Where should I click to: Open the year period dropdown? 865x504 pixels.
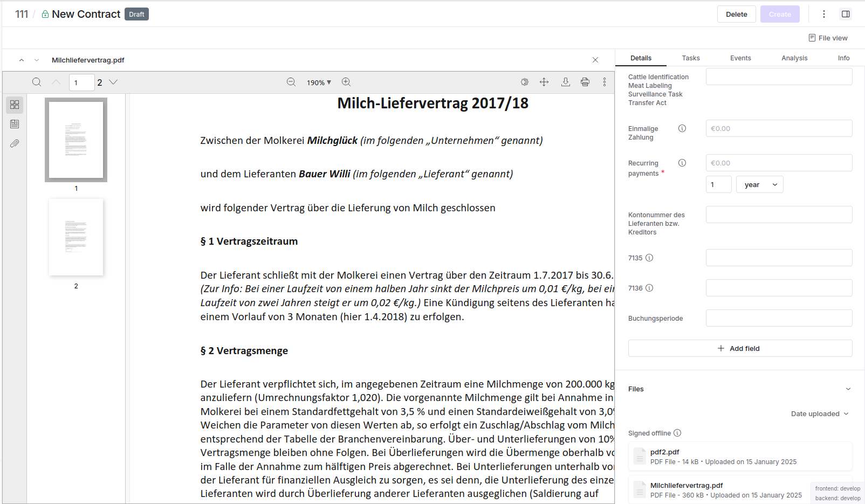pyautogui.click(x=760, y=184)
